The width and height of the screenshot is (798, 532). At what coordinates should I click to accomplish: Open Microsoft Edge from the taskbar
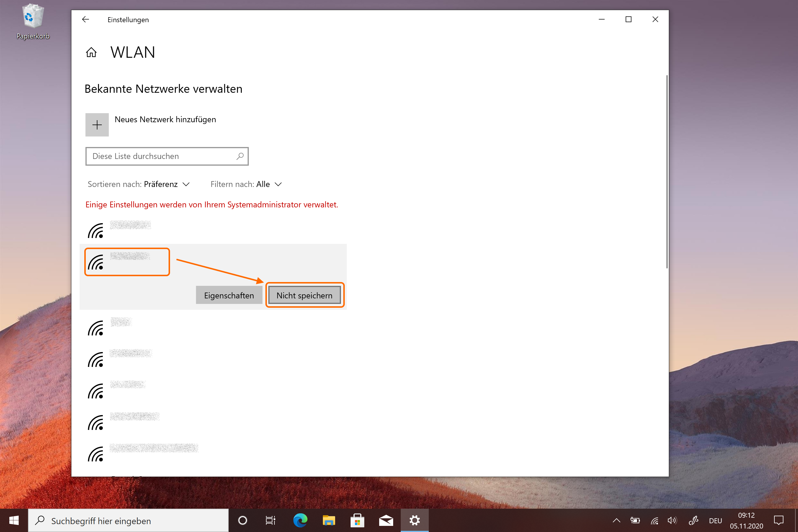pyautogui.click(x=300, y=520)
